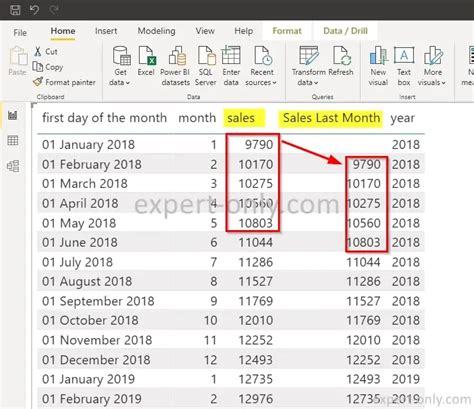
Task: Open the Help tab
Action: [x=244, y=31]
